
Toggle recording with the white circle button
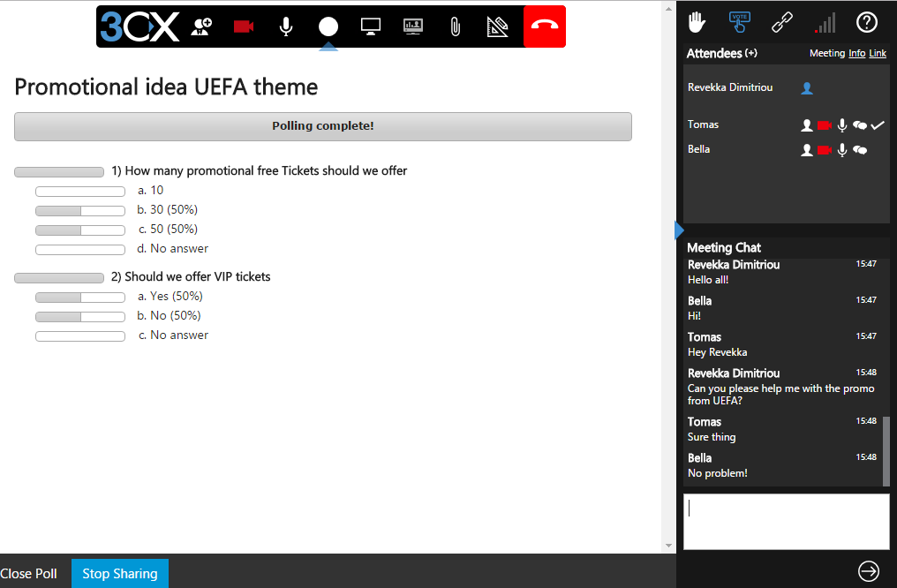(328, 26)
